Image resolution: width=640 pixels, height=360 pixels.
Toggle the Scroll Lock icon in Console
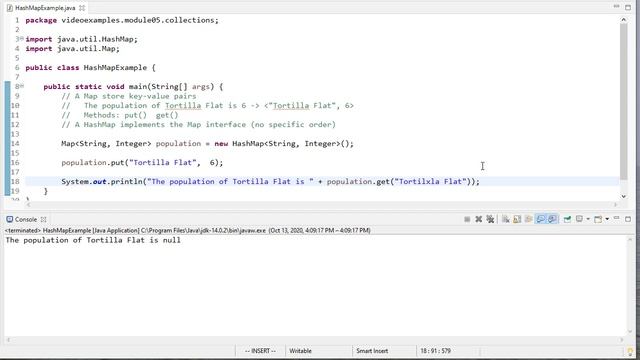click(517, 220)
